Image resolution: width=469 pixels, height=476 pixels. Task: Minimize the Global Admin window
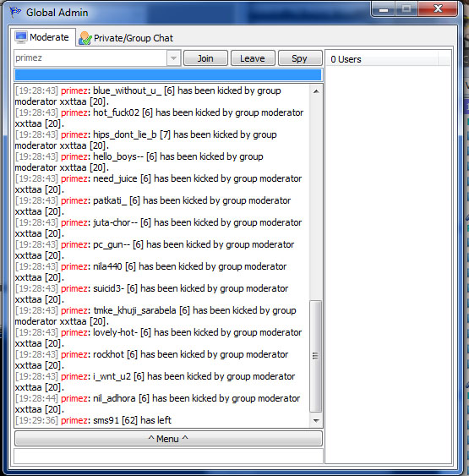point(384,9)
